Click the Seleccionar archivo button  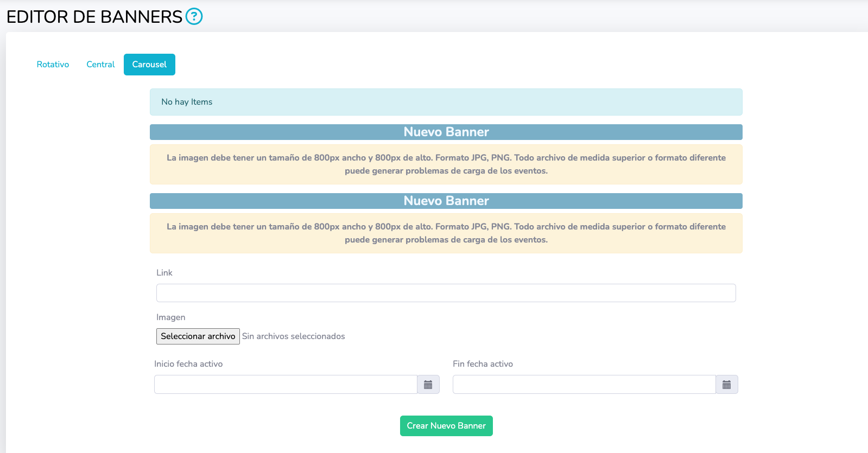point(198,336)
